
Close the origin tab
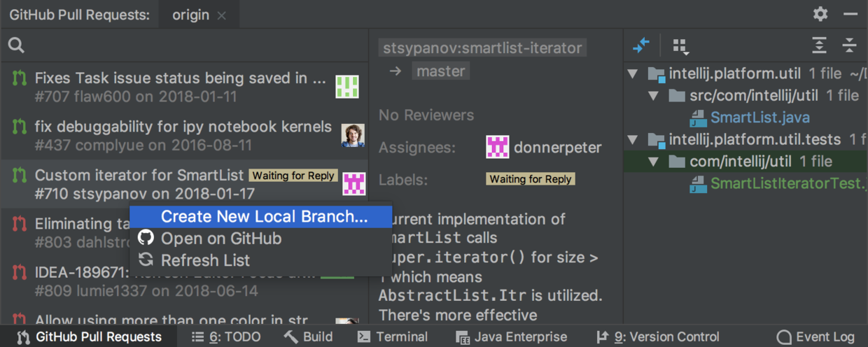pos(222,15)
